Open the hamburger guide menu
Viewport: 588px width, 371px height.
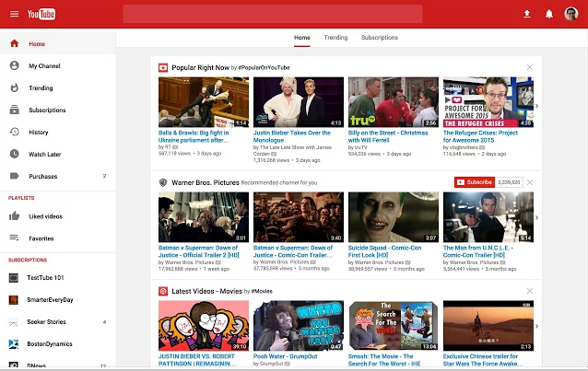(14, 14)
